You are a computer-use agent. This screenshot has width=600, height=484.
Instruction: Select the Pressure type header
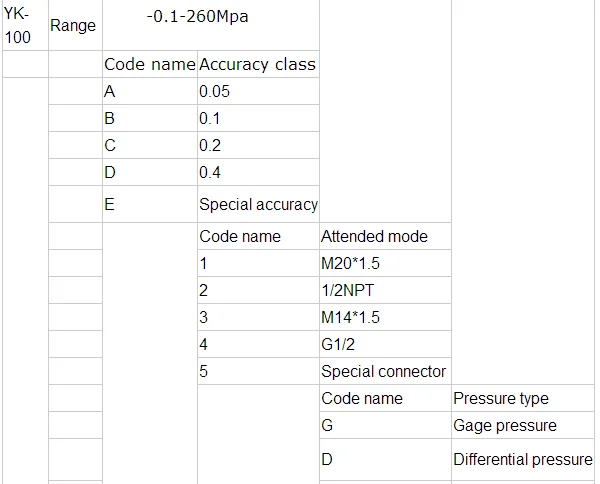click(x=523, y=398)
